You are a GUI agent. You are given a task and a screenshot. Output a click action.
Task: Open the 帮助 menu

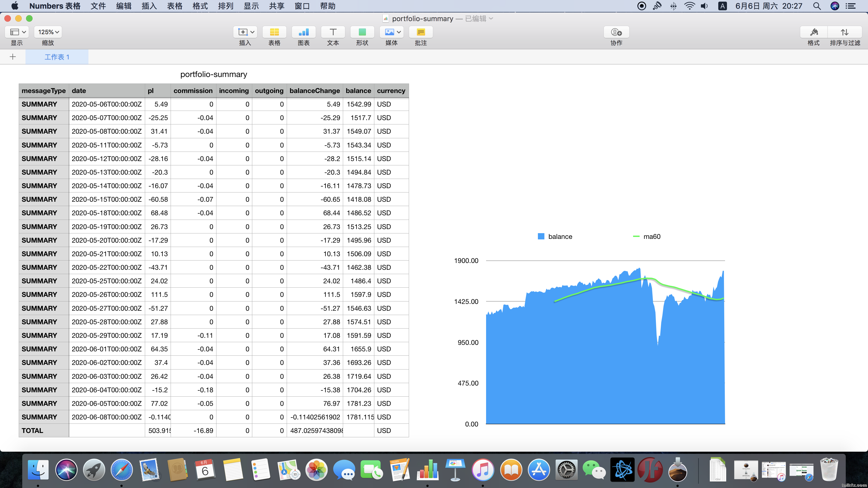pos(327,6)
